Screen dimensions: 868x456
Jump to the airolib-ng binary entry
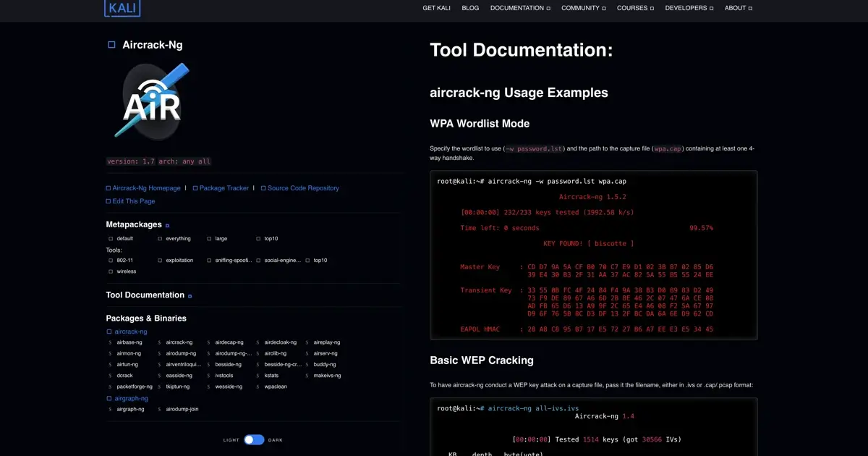pos(276,353)
